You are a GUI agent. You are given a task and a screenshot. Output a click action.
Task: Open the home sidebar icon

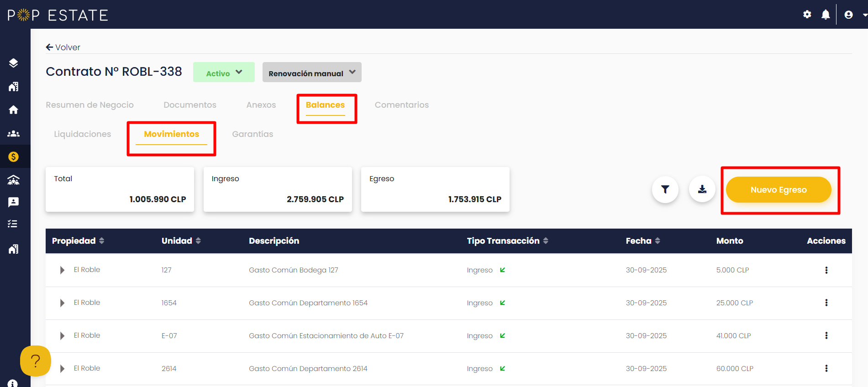[14, 110]
